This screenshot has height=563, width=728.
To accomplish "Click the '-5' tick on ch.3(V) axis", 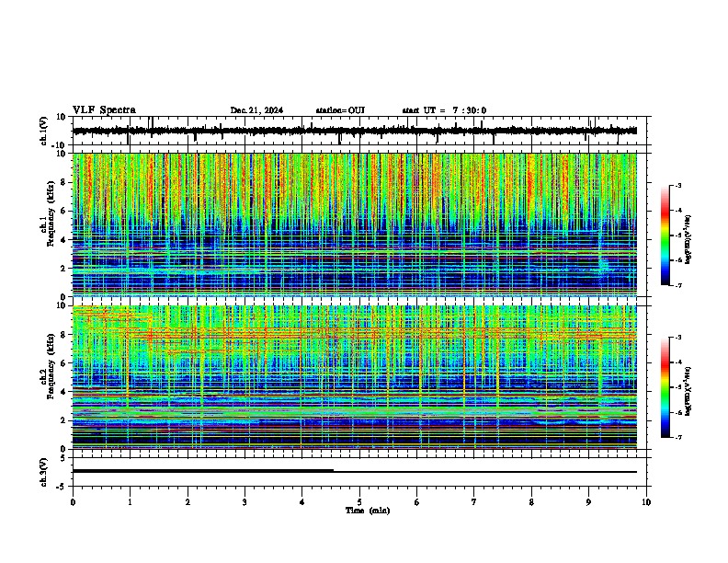I will click(x=62, y=487).
